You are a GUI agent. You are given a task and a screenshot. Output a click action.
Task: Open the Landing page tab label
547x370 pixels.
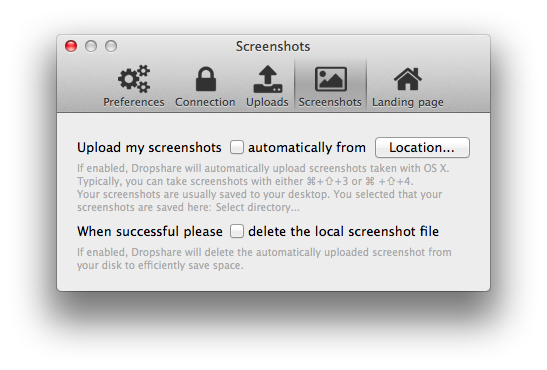point(408,102)
